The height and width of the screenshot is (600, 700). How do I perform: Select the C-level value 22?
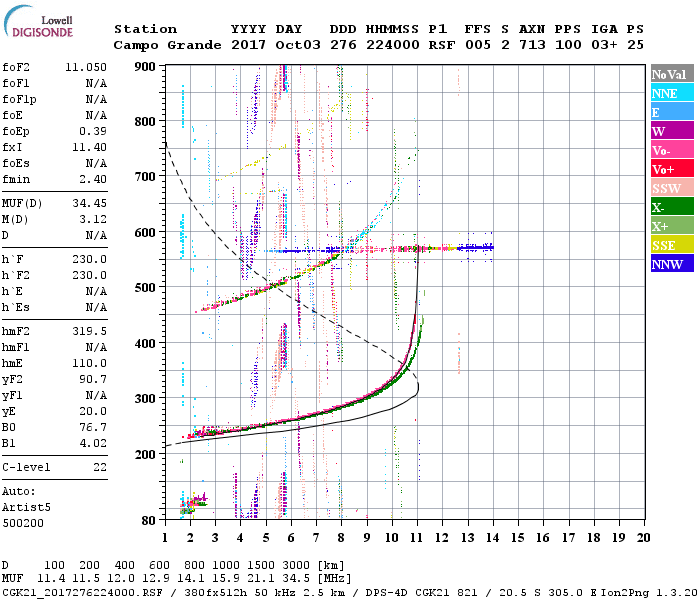(x=100, y=467)
